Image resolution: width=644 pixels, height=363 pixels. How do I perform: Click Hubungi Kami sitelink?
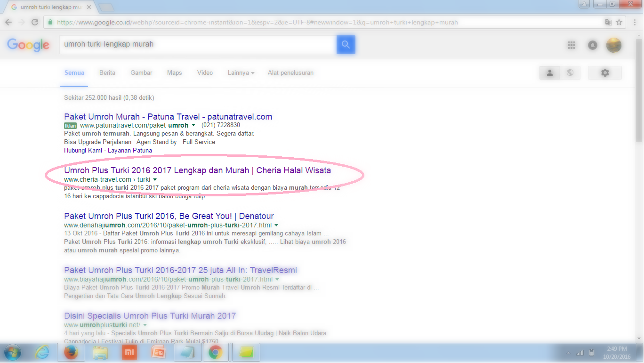pos(83,150)
